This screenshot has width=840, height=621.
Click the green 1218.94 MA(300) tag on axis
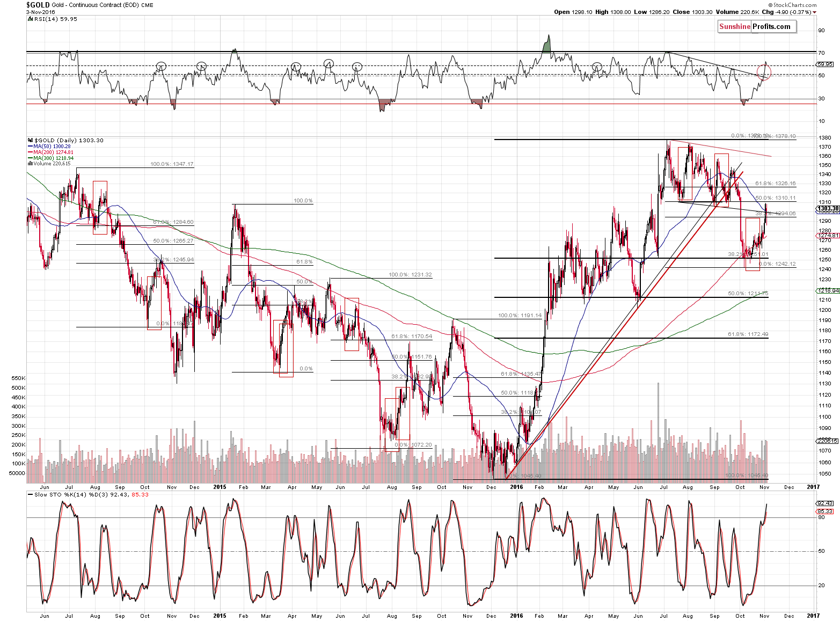coord(827,290)
